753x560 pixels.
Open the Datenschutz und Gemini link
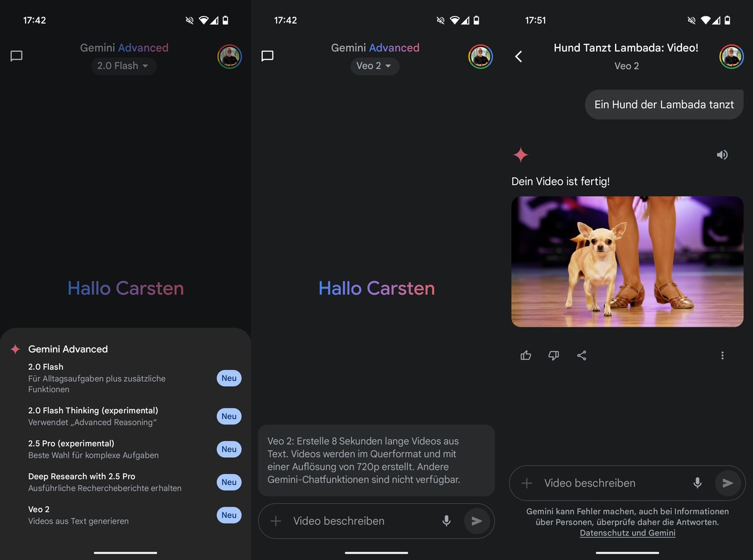tap(627, 533)
